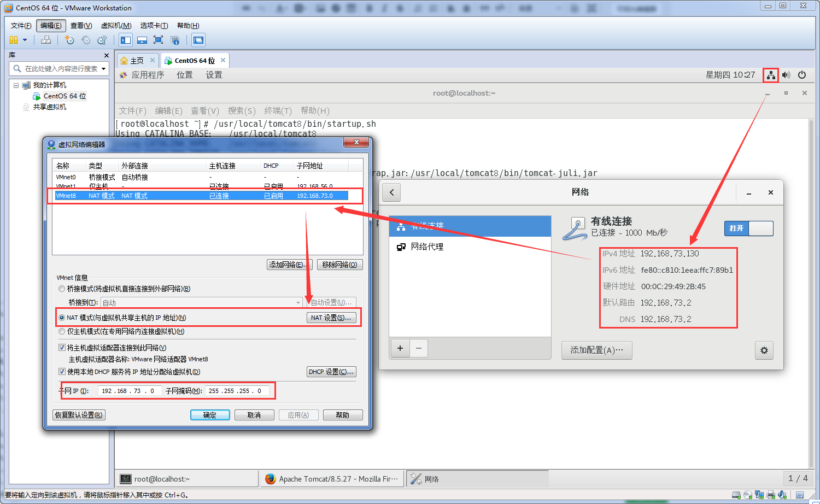This screenshot has width=820, height=504.
Task: Select 桥接模式 radio button
Action: tap(62, 289)
